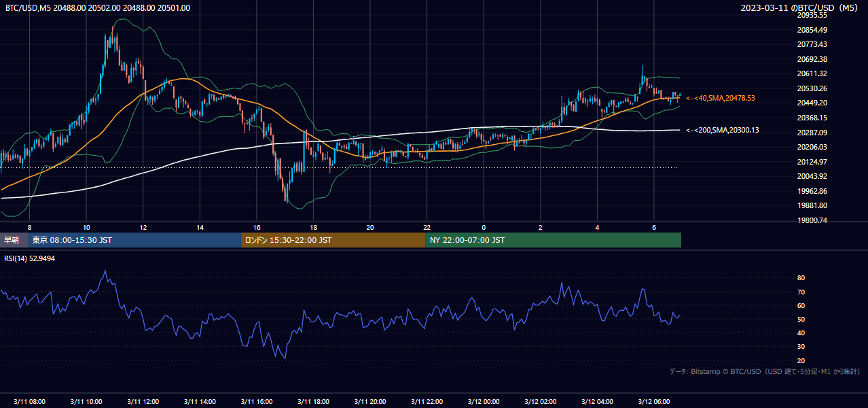Click RSI scale label 40
This screenshot has width=868, height=408.
[x=801, y=333]
